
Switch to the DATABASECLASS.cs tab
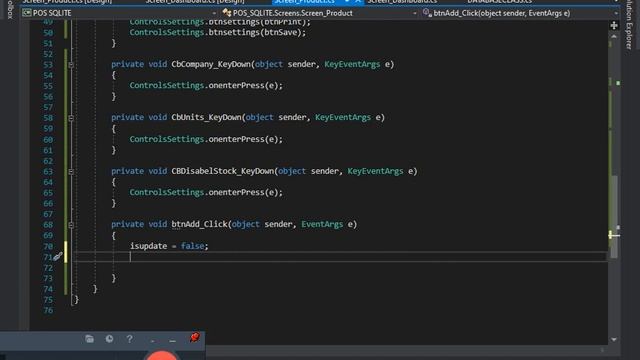pyautogui.click(x=500, y=2)
